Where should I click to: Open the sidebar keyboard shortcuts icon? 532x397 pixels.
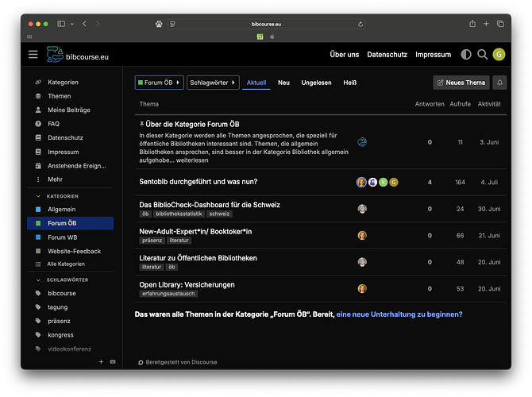pyautogui.click(x=112, y=361)
